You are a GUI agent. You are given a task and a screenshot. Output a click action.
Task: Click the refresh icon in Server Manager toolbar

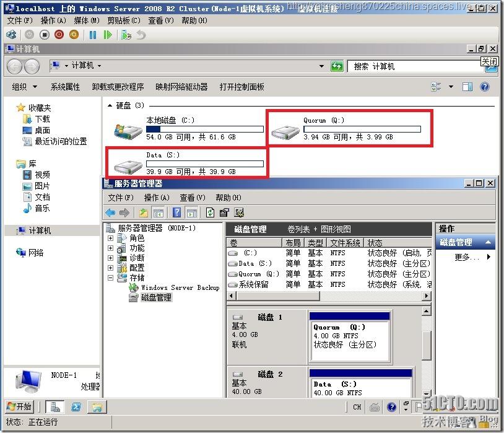pos(210,212)
